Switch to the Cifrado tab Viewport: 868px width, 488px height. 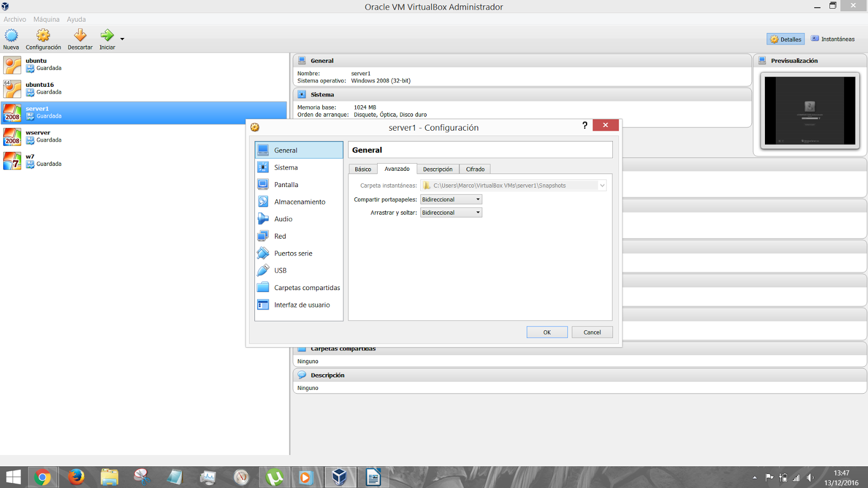pyautogui.click(x=475, y=169)
